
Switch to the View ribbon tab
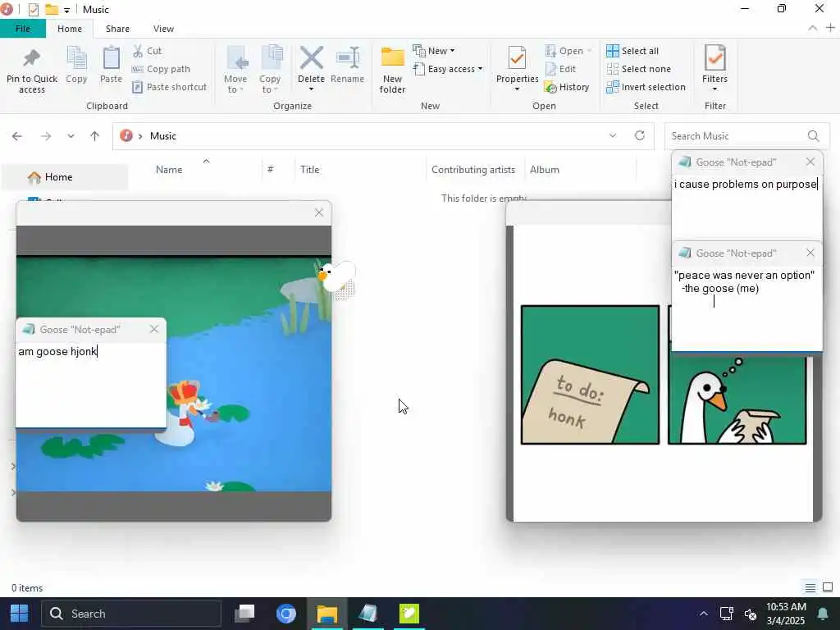[163, 29]
